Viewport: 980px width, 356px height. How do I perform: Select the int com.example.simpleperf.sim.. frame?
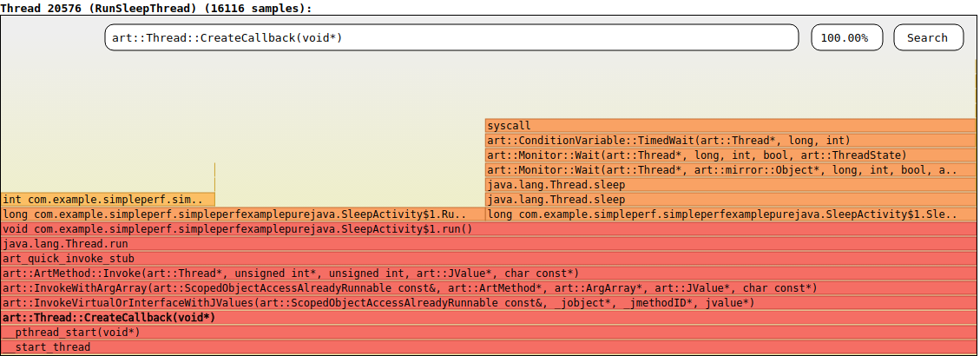point(108,200)
